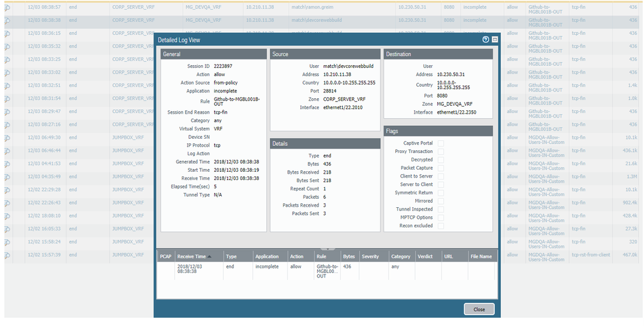Sort related logs by URL column

pyautogui.click(x=454, y=256)
